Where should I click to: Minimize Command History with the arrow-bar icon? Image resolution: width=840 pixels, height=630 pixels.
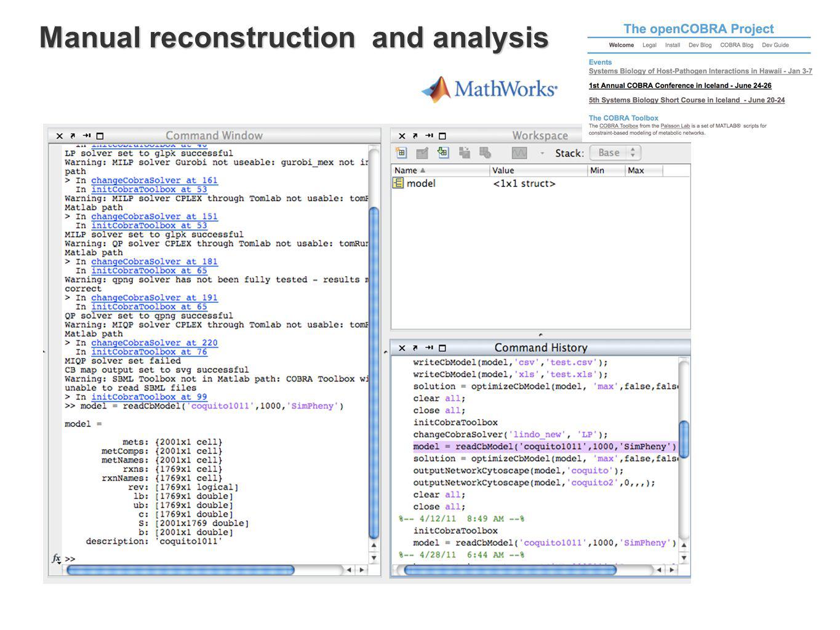click(429, 348)
